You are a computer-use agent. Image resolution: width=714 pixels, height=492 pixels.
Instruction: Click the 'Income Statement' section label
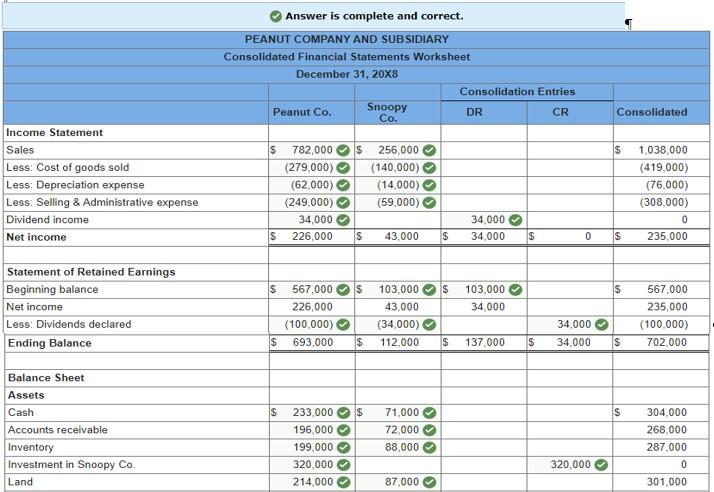[54, 133]
